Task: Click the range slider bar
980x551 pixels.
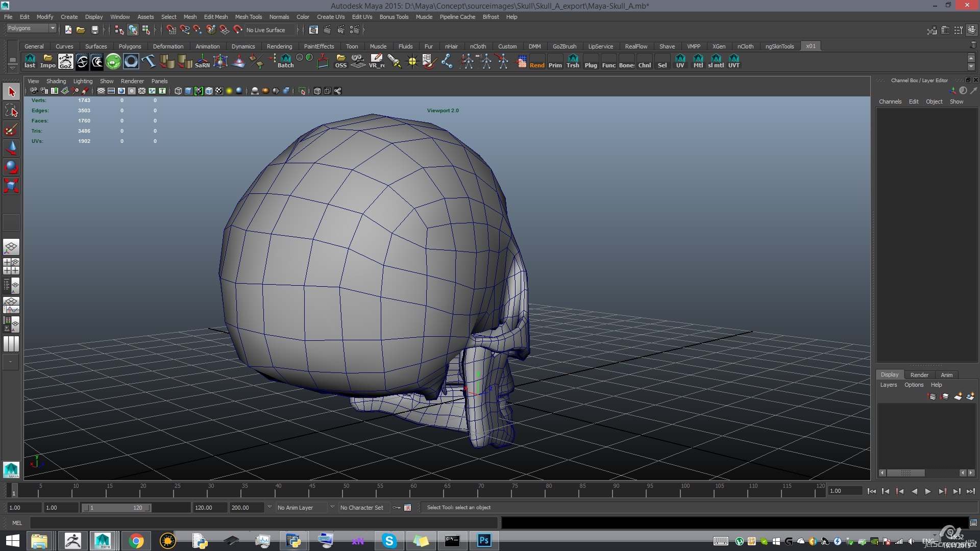Action: click(x=117, y=508)
